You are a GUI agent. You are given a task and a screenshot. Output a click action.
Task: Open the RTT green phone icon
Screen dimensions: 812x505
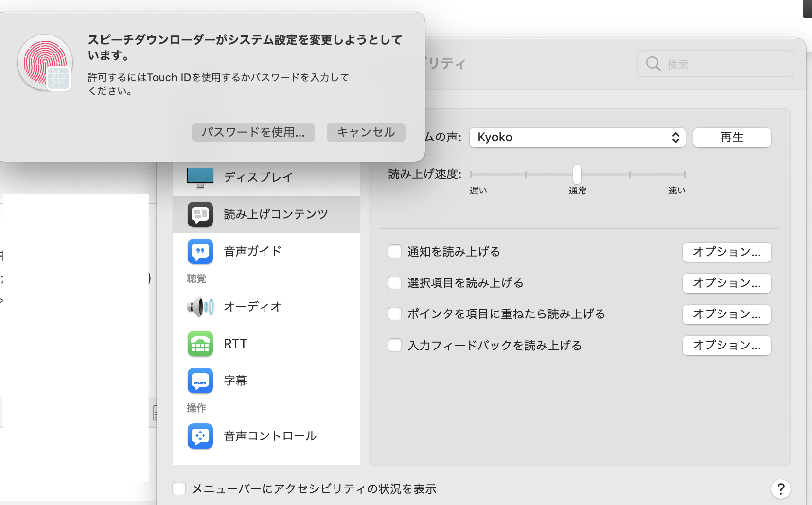pyautogui.click(x=200, y=344)
